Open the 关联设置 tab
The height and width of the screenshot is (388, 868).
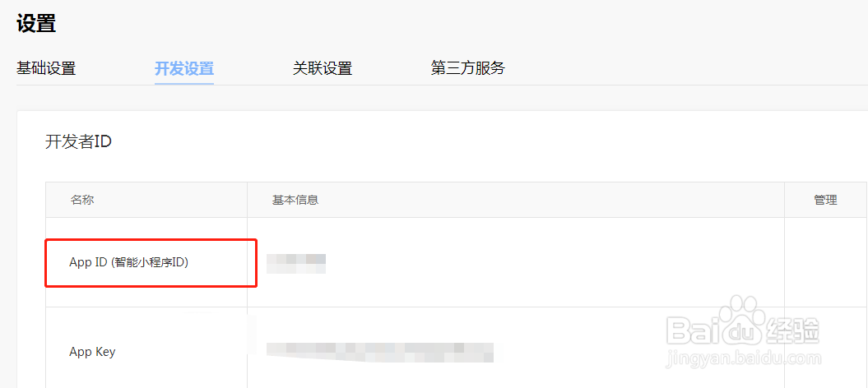[323, 68]
